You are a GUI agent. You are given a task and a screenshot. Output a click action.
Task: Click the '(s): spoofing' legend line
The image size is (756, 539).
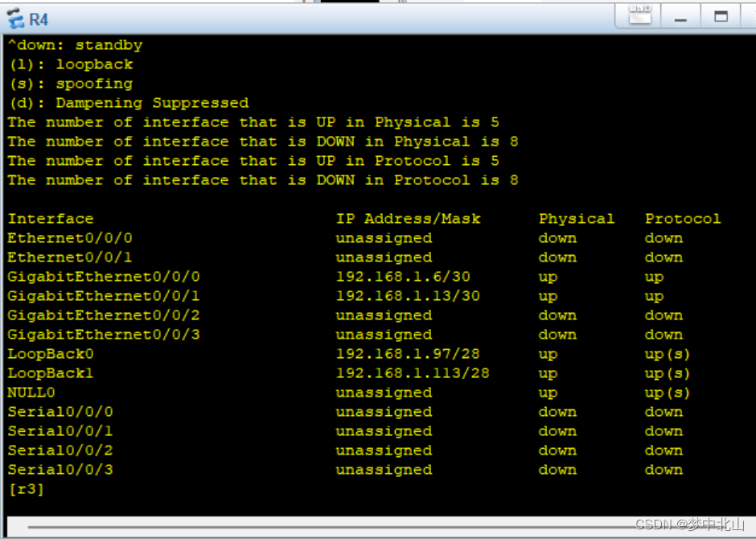point(71,84)
